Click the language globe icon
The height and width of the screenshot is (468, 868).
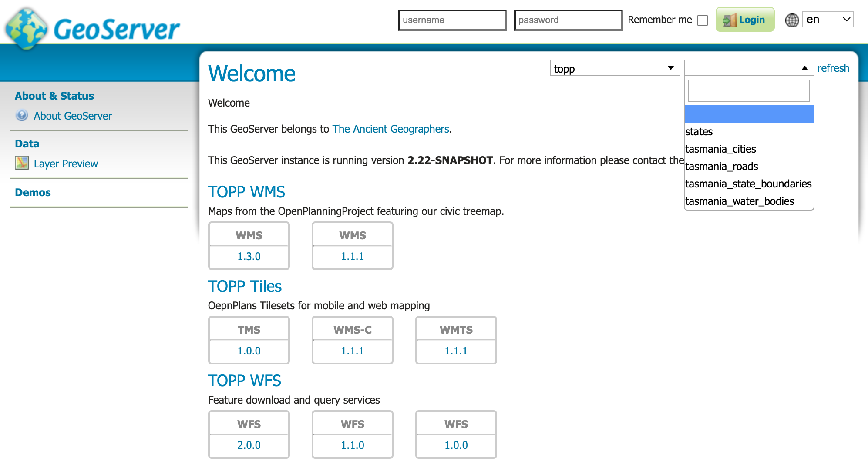[x=792, y=20]
